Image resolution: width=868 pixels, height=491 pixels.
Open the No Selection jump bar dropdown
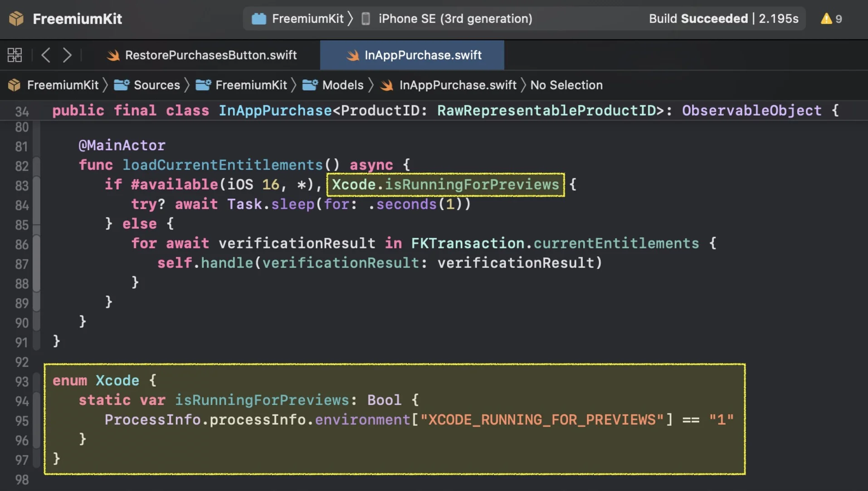[566, 85]
